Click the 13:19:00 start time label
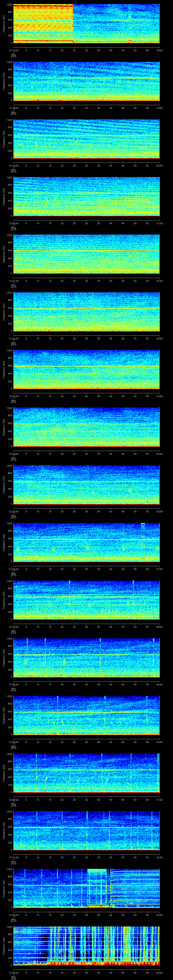 13,166
